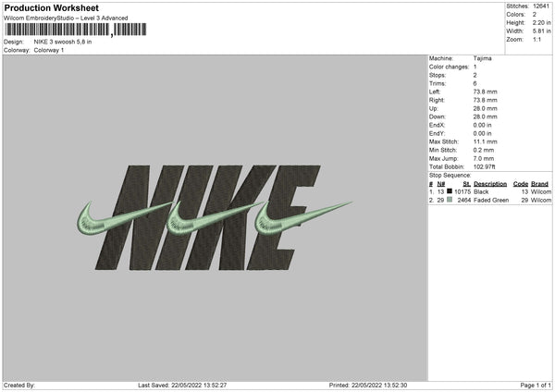Click the Description column header

[490, 184]
